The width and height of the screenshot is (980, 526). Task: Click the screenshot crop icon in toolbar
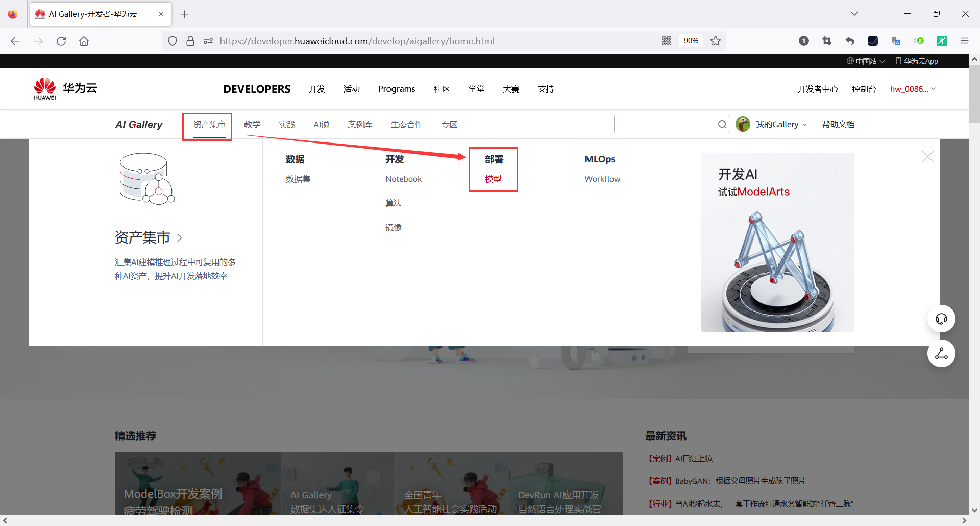827,41
